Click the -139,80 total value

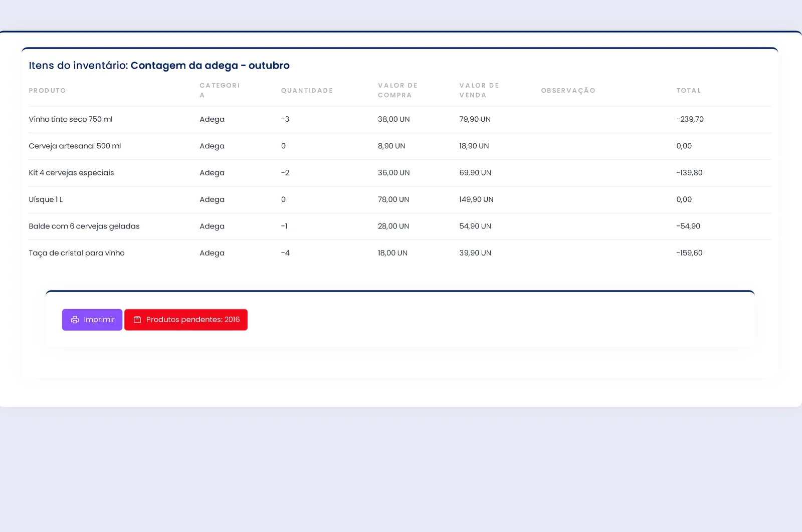[689, 173]
